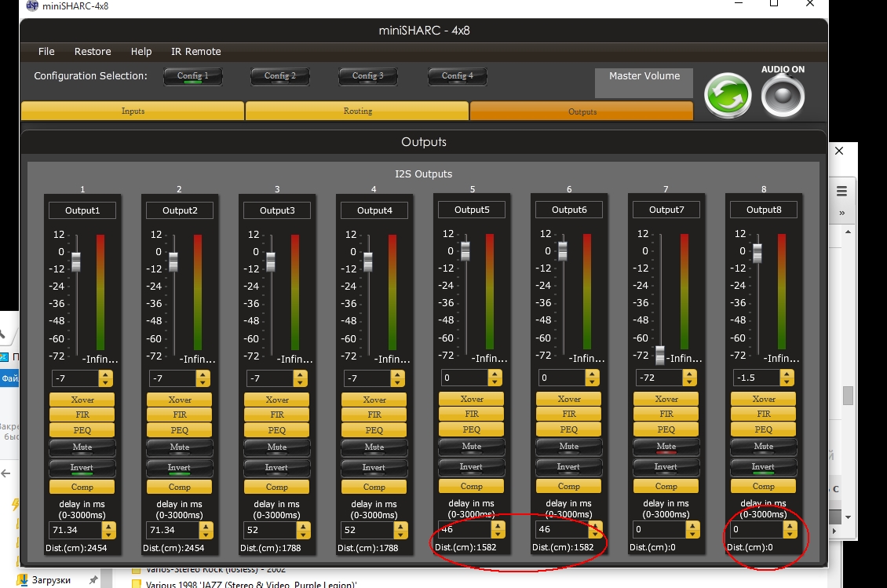Image resolution: width=887 pixels, height=588 pixels.
Task: Click the Output6 name field
Action: [569, 210]
